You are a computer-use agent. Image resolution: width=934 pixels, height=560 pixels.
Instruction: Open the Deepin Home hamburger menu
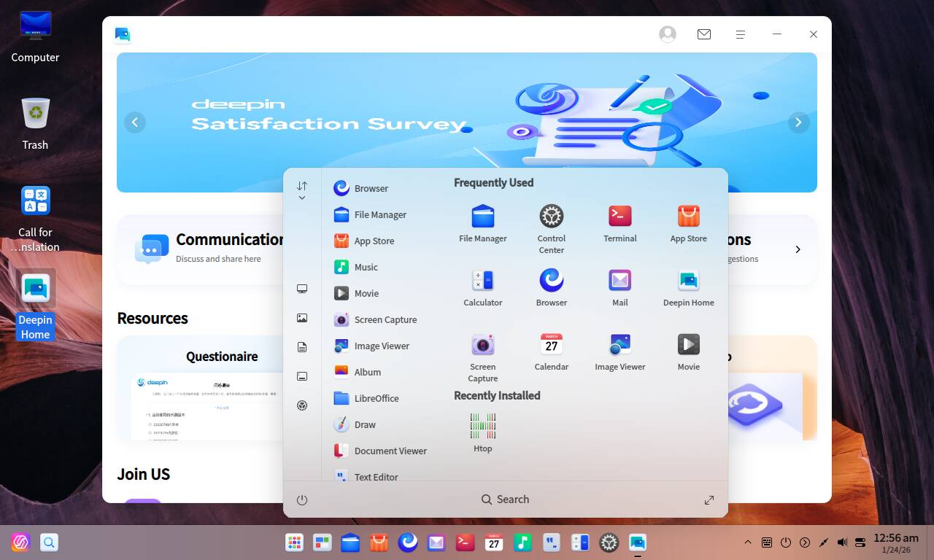(x=740, y=34)
